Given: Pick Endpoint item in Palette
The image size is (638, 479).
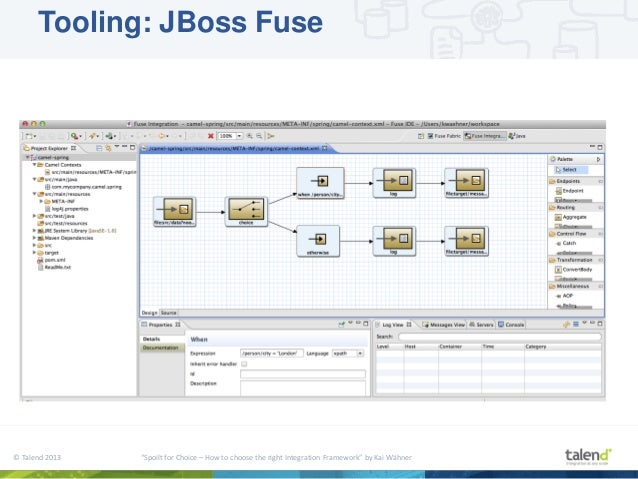Looking at the screenshot, I should click(x=570, y=190).
